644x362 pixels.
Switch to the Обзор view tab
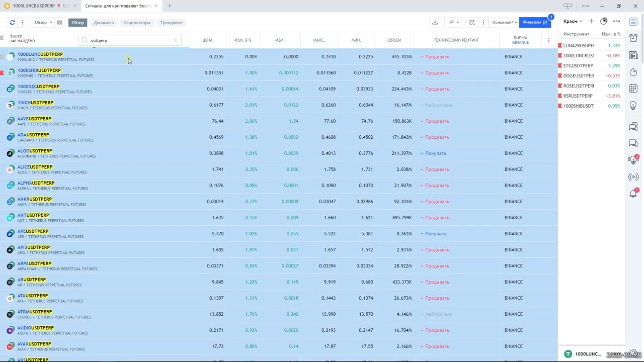click(x=77, y=23)
